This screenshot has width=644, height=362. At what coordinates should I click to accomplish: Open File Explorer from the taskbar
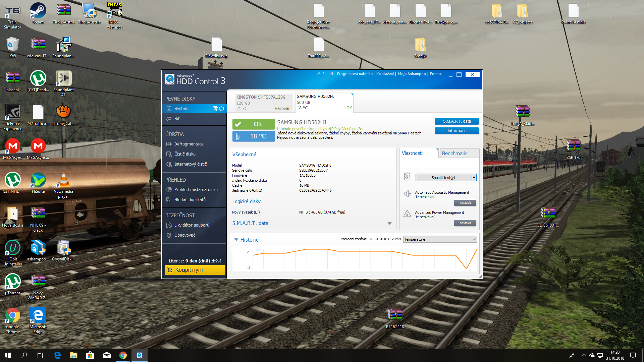pyautogui.click(x=73, y=355)
